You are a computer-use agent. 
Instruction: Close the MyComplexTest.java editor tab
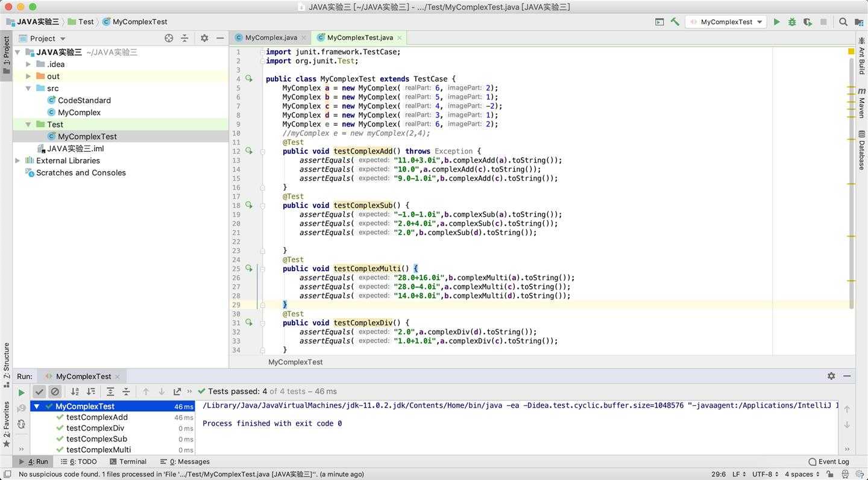pos(399,37)
